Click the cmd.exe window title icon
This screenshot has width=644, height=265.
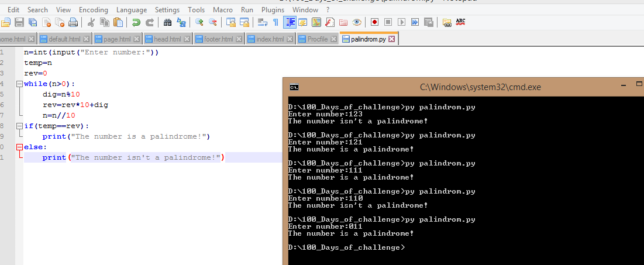click(x=294, y=87)
